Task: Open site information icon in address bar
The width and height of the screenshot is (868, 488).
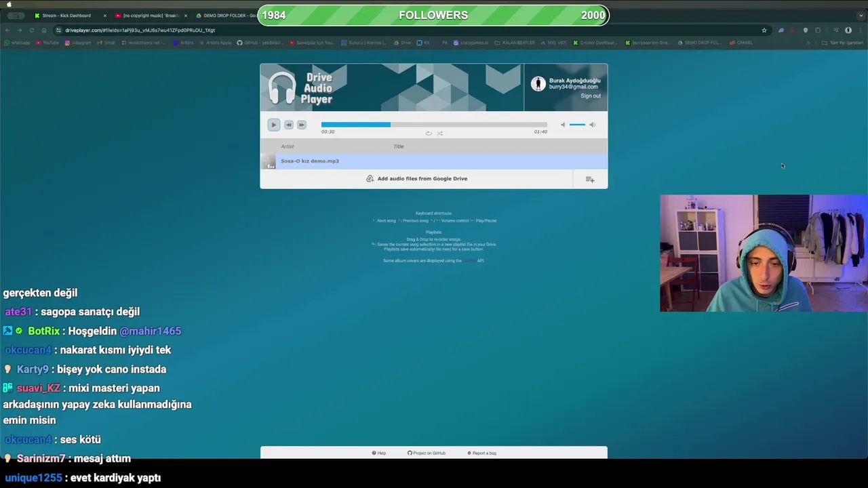Action: coord(59,30)
